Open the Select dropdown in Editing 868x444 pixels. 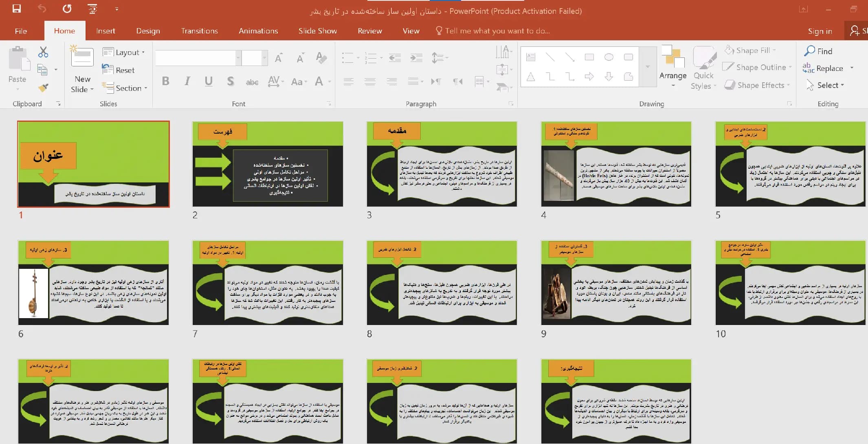point(825,85)
